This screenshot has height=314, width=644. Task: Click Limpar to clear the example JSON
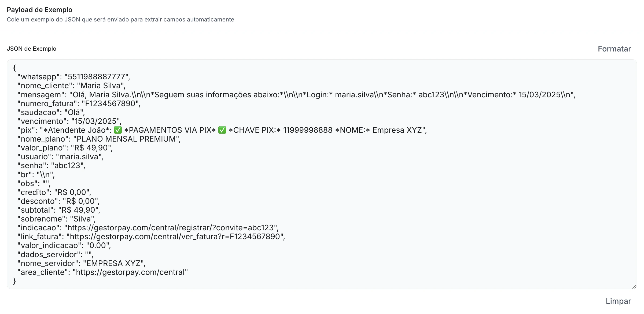[x=619, y=301]
